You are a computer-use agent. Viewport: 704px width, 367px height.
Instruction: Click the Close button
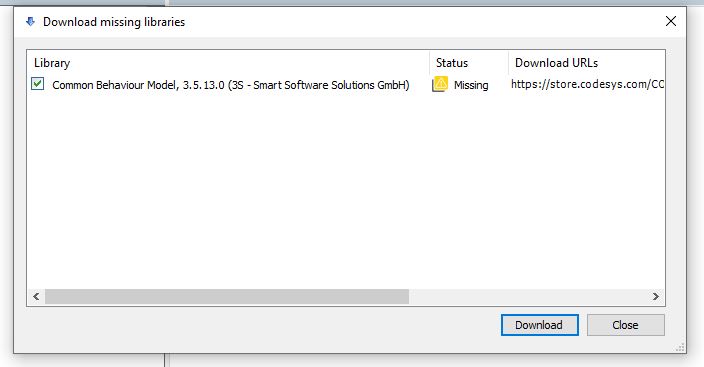[x=625, y=325]
